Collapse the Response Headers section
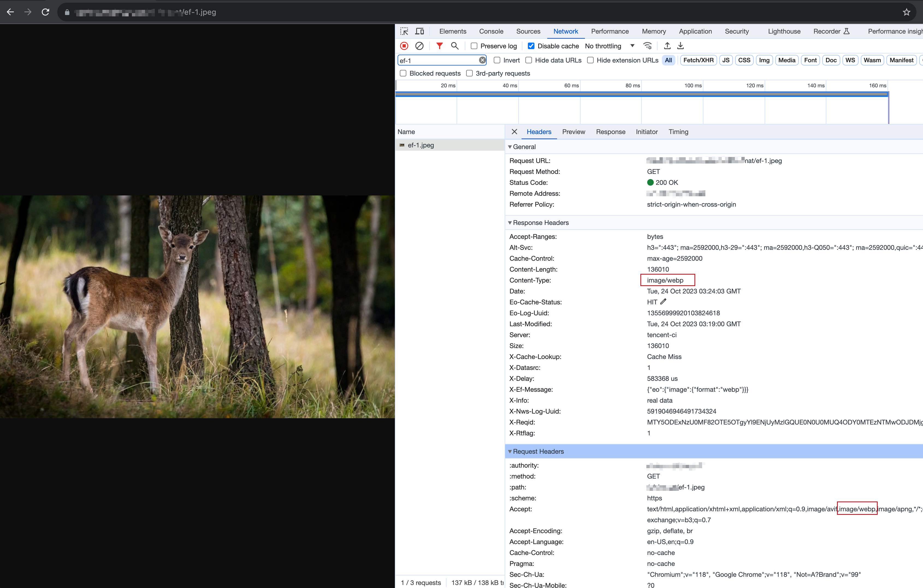The height and width of the screenshot is (588, 923). (x=510, y=222)
